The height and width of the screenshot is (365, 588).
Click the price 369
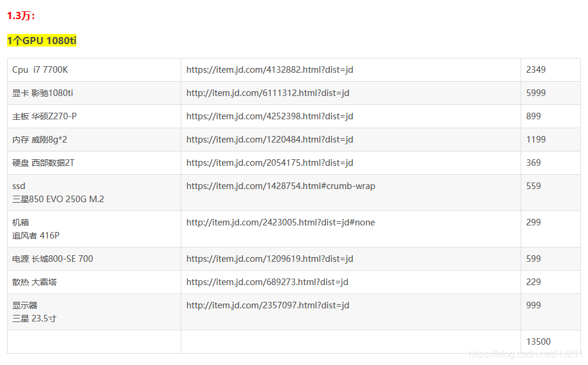point(533,163)
